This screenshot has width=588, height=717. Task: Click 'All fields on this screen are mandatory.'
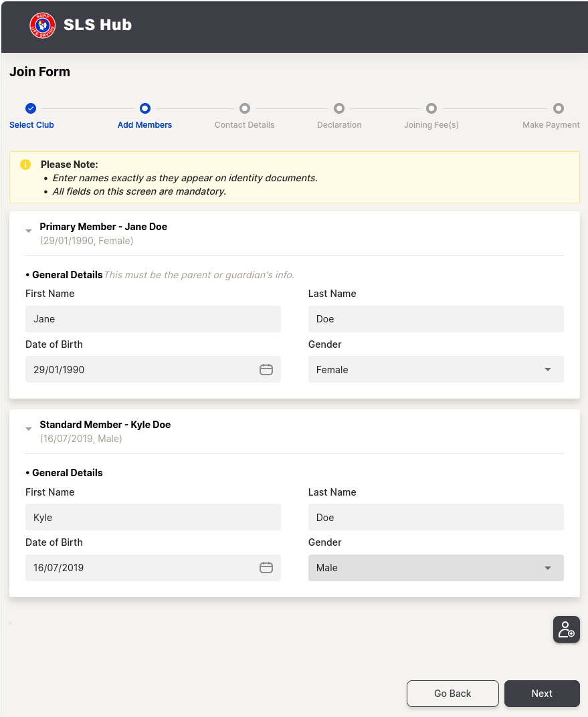point(139,191)
